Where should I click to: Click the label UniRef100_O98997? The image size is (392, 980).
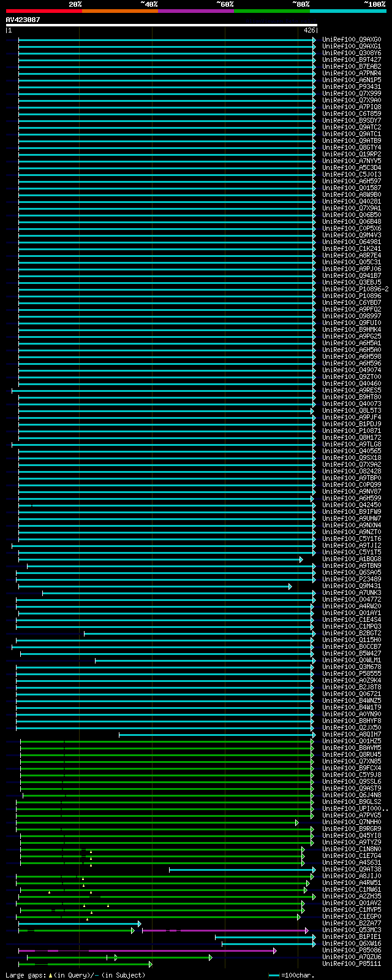tap(352, 316)
